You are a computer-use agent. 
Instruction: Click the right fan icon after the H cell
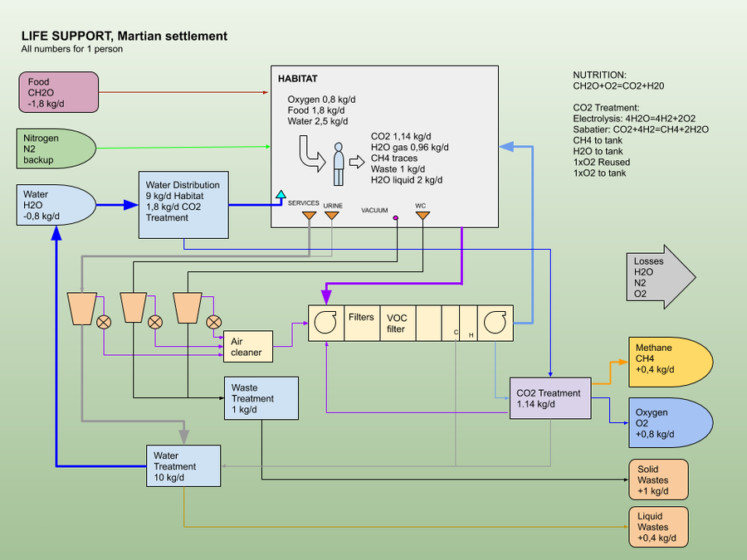[496, 323]
